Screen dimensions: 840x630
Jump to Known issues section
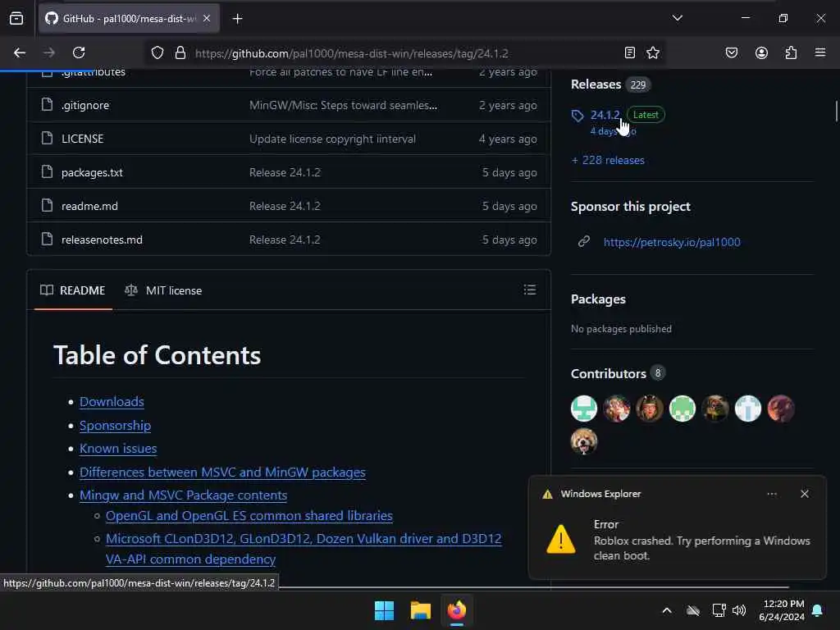(118, 449)
